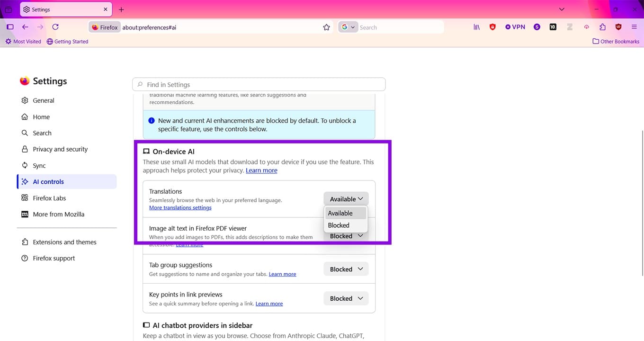Close the Settings tab
This screenshot has height=341, width=644.
106,9
